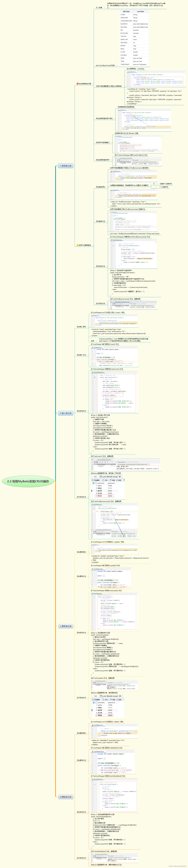Click 排序 in insert-result Navicat toolbar
This screenshot has height=868, width=188.
(119, 480)
